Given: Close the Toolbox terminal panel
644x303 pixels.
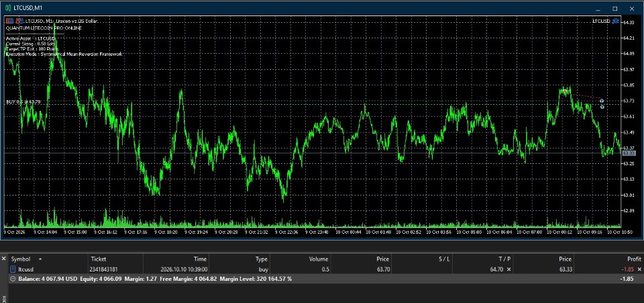Looking at the screenshot, I should pyautogui.click(x=4, y=259).
